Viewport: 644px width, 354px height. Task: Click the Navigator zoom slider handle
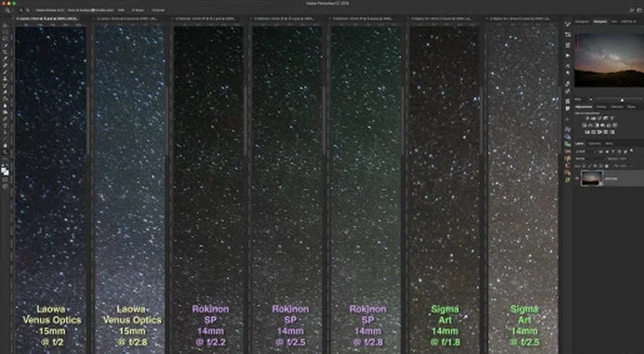[623, 100]
